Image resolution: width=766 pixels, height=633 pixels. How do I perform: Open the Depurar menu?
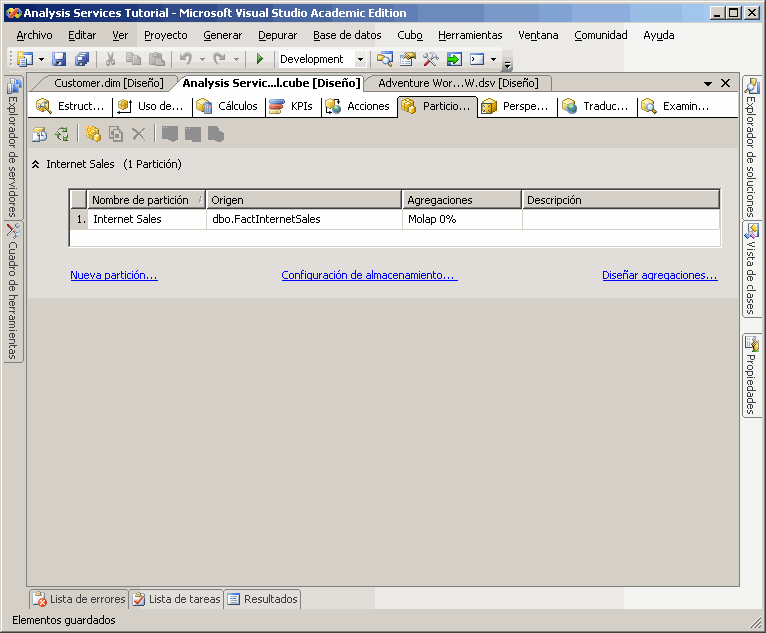click(277, 35)
